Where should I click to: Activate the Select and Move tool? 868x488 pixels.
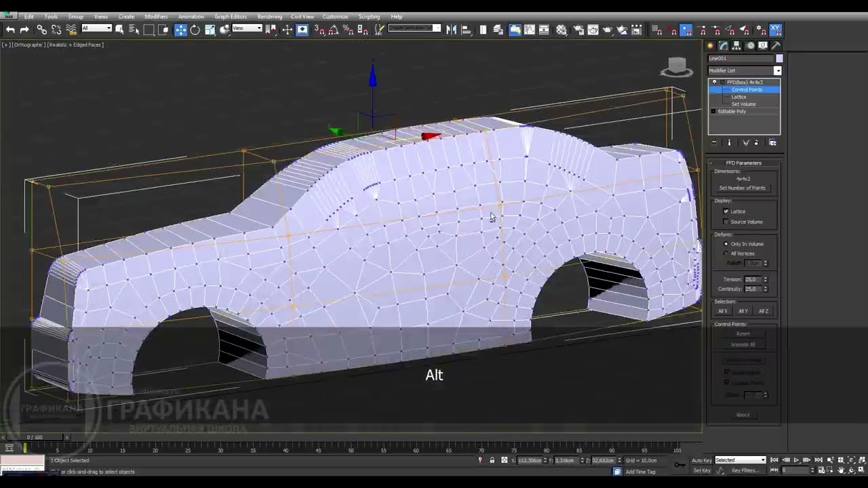(x=180, y=29)
